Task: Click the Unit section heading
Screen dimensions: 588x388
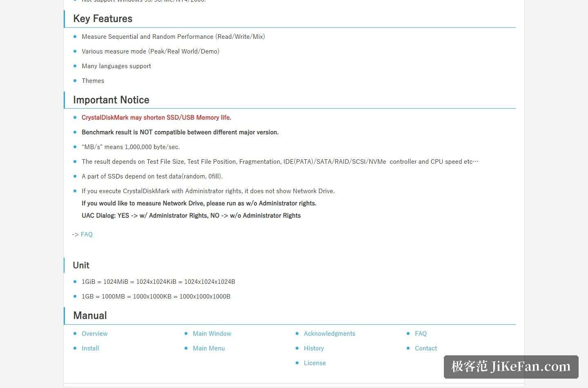Action: [81, 265]
